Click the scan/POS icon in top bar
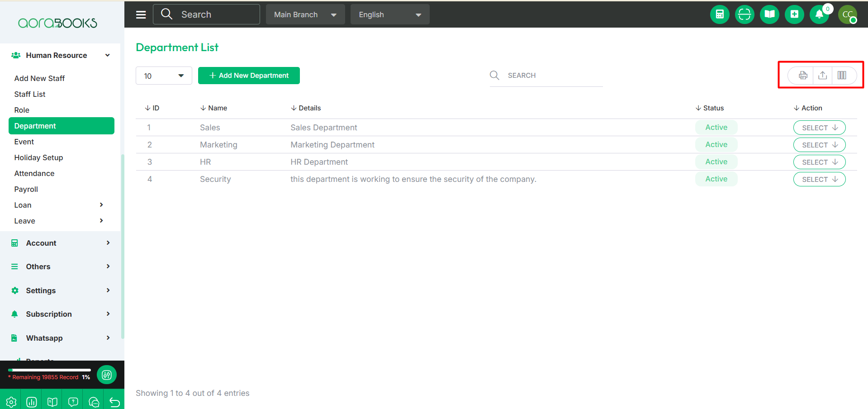Screen dimensions: 868x409 (745, 14)
